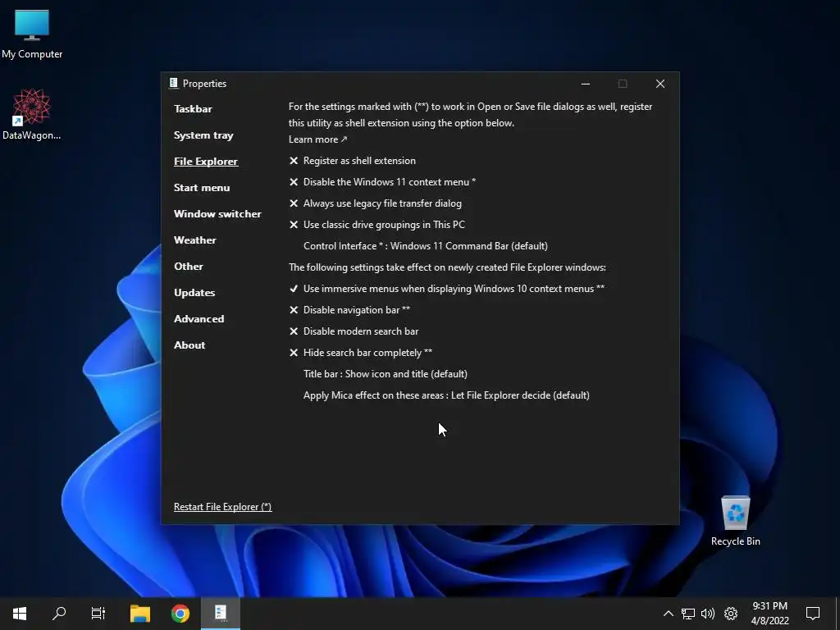The image size is (840, 630).
Task: Launch File Explorer from the taskbar
Action: (140, 613)
